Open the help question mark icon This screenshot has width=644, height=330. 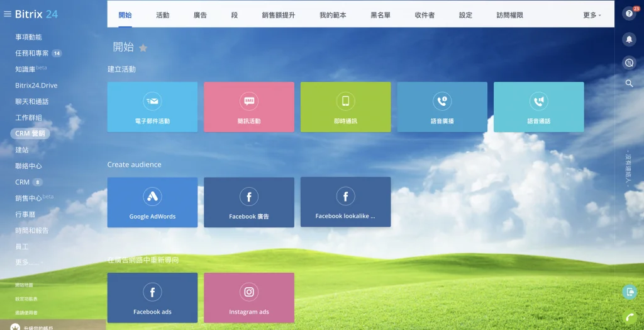pyautogui.click(x=628, y=14)
